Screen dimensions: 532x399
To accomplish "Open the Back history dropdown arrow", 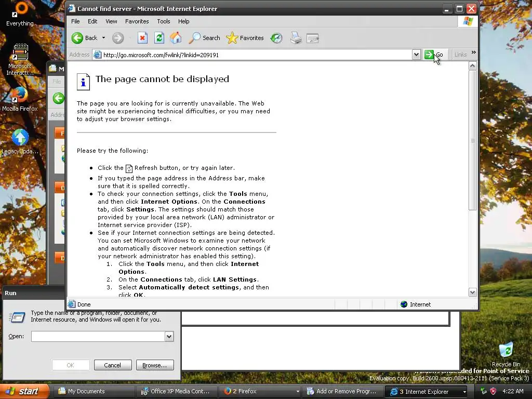I will (103, 38).
